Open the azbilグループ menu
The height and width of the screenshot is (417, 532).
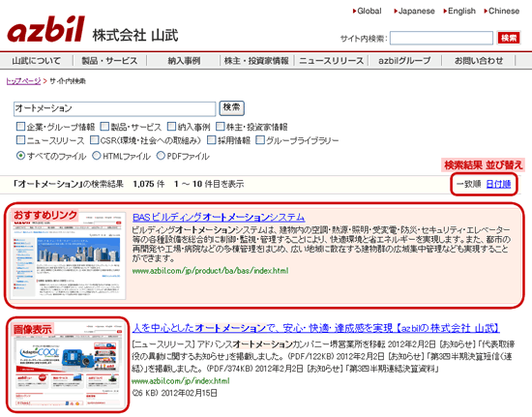coord(404,61)
